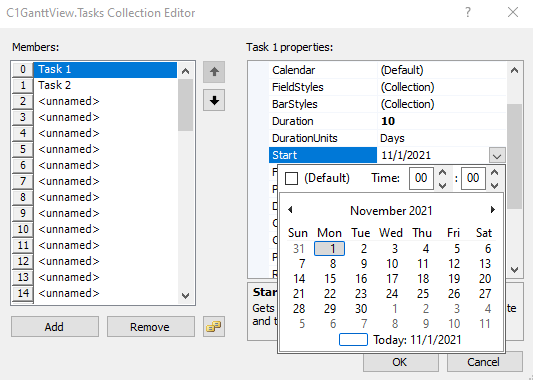Select the Calendar property row

388,70
